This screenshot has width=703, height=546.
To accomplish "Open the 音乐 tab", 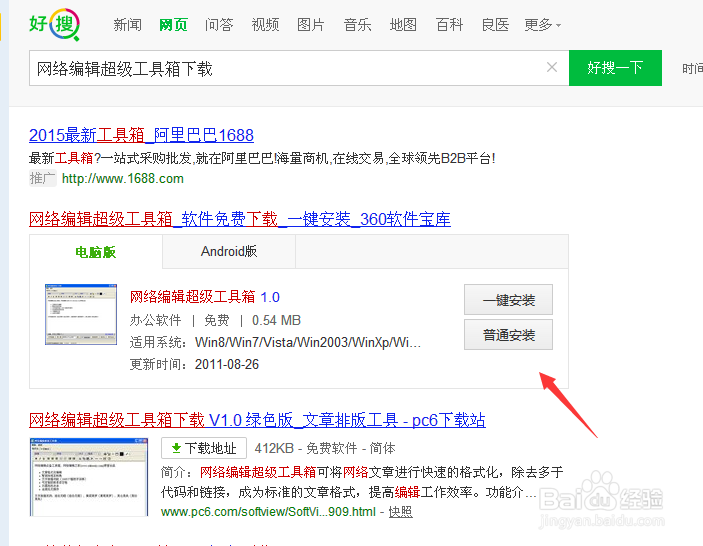I will tap(357, 25).
